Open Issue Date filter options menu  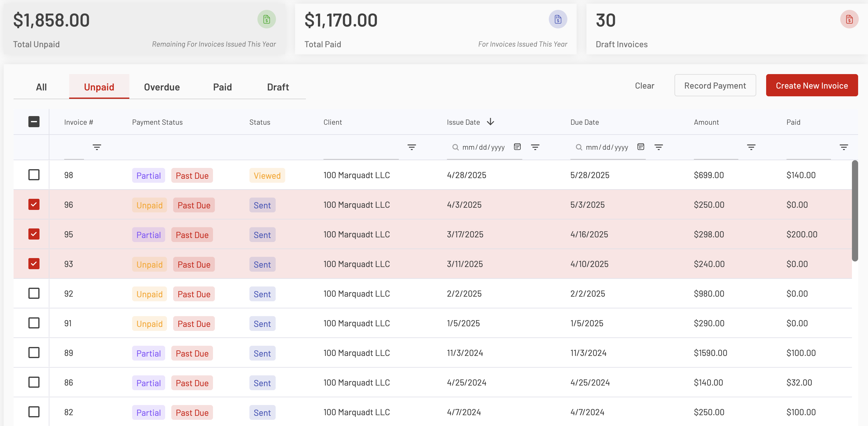point(535,147)
